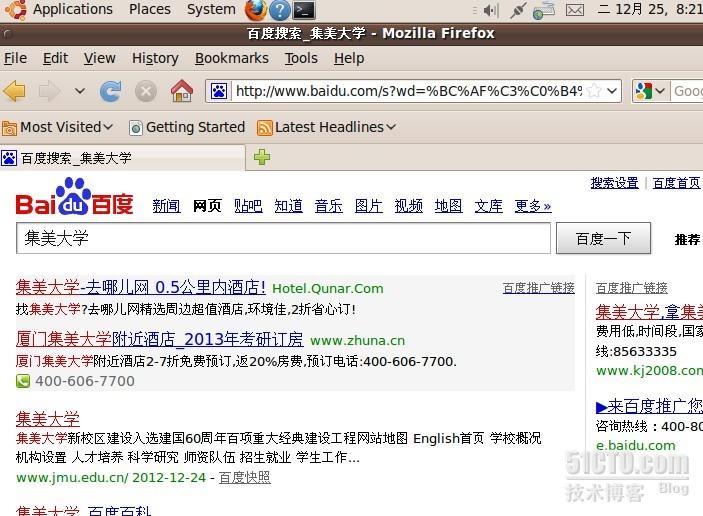The width and height of the screenshot is (703, 516).
Task: Open the 新闻 link
Action: click(x=166, y=206)
